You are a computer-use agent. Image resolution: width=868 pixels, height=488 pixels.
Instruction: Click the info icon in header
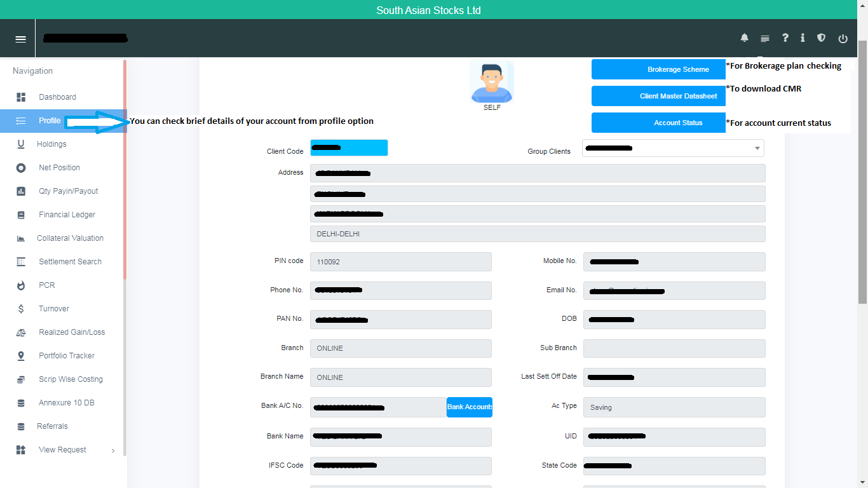point(803,38)
